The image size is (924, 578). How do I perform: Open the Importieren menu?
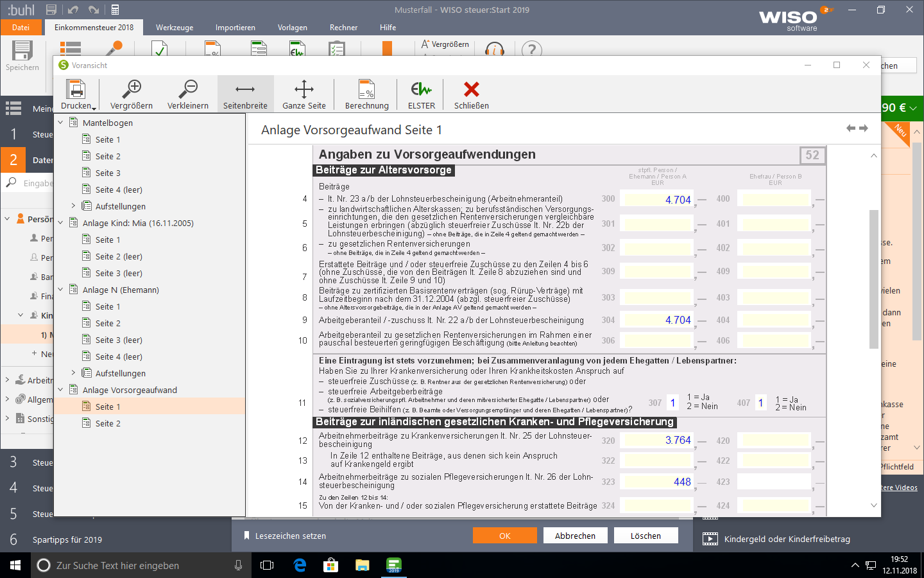click(x=235, y=28)
